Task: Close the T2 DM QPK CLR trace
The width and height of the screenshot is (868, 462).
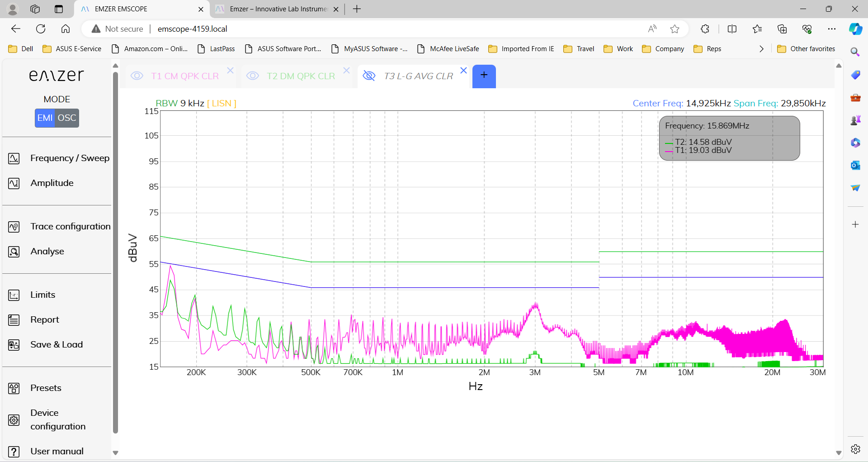Action: [x=346, y=71]
